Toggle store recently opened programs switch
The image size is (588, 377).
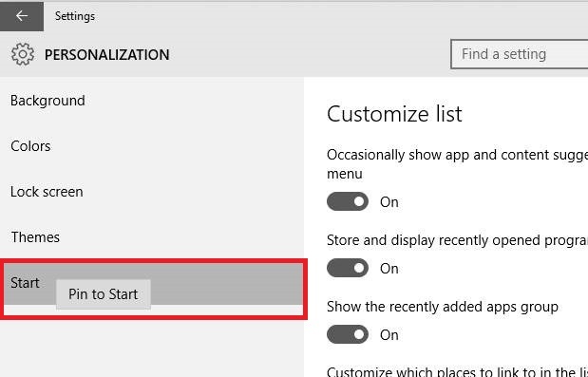click(x=348, y=268)
